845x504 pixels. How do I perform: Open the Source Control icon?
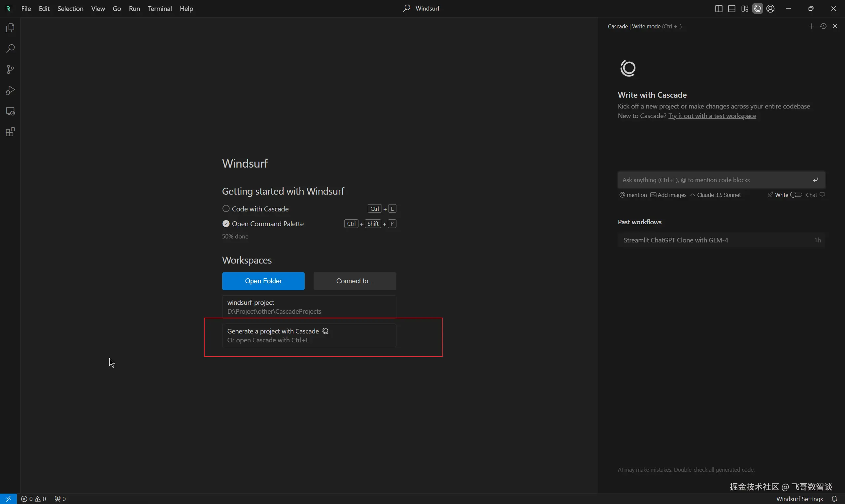[x=10, y=70]
